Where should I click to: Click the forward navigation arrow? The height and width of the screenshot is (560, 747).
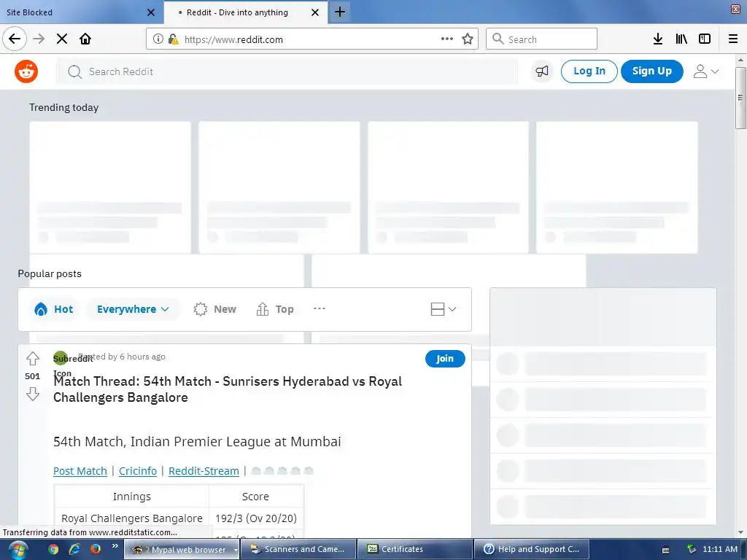[x=39, y=39]
